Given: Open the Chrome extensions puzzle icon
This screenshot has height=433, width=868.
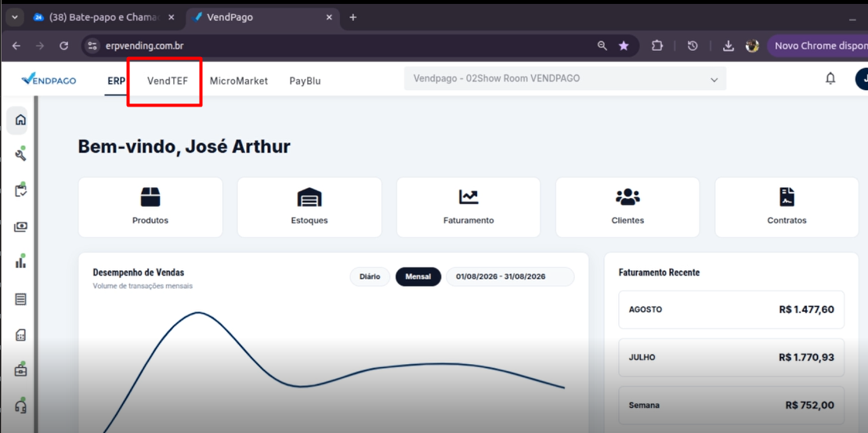Looking at the screenshot, I should (657, 46).
